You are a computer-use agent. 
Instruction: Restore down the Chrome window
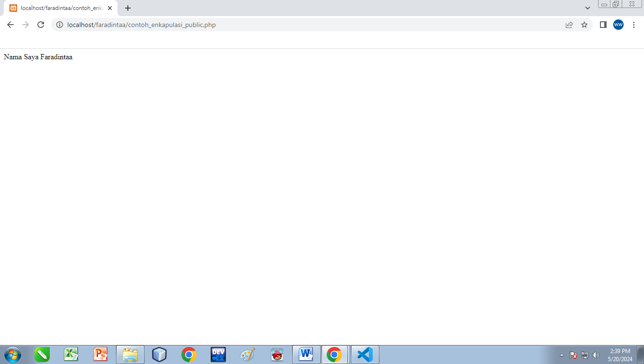click(x=616, y=4)
